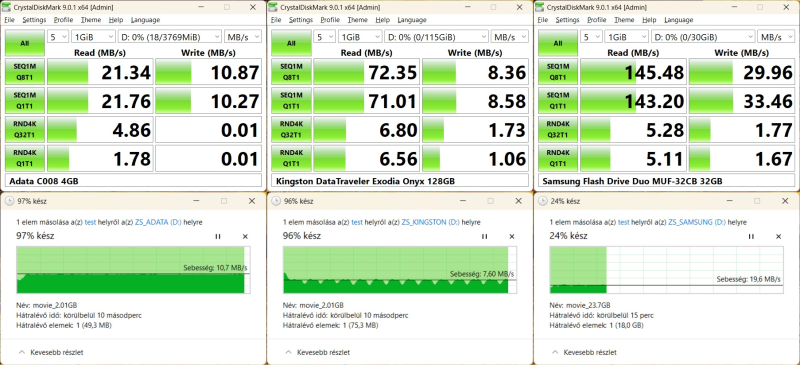Viewport: 800px width, 365px height.
Task: Click the 7,60 MB/s speed graph
Action: pos(400,270)
